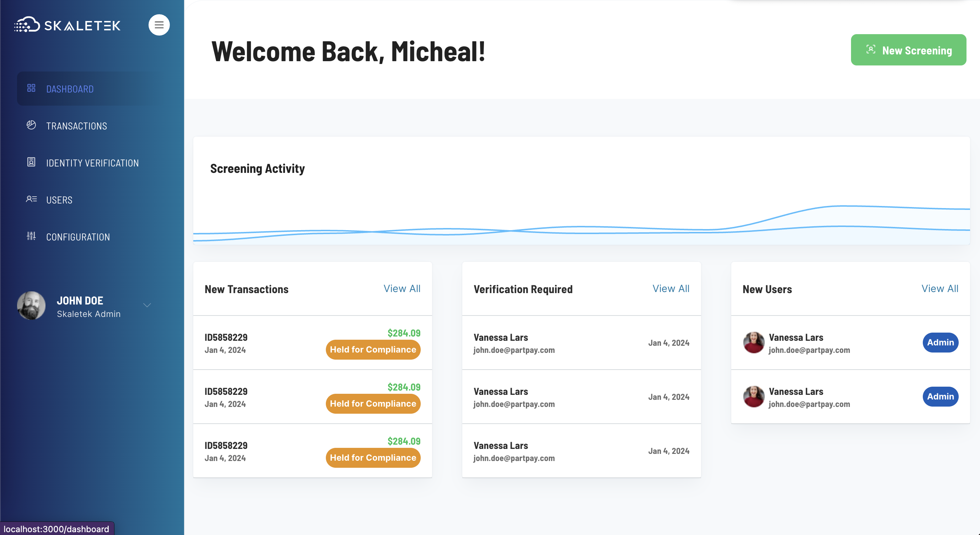The height and width of the screenshot is (535, 980).
Task: Click the Dashboard grid icon
Action: pos(31,88)
